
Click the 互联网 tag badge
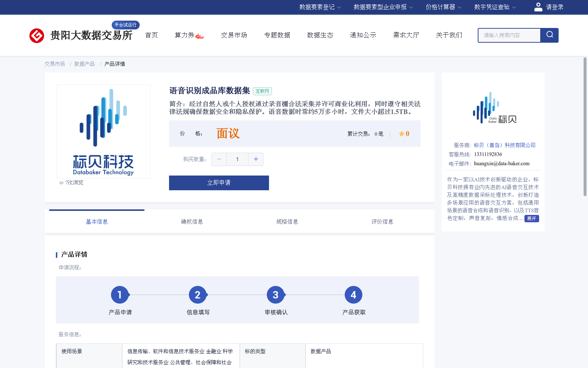pos(262,91)
